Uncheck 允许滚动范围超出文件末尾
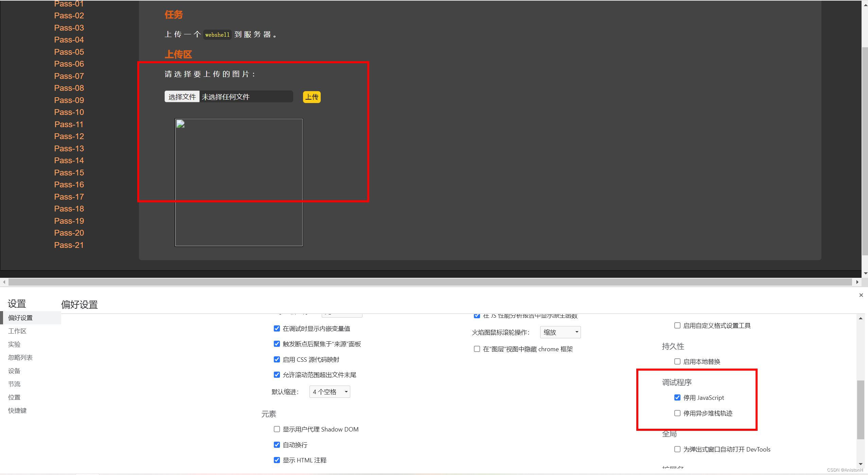 click(277, 375)
